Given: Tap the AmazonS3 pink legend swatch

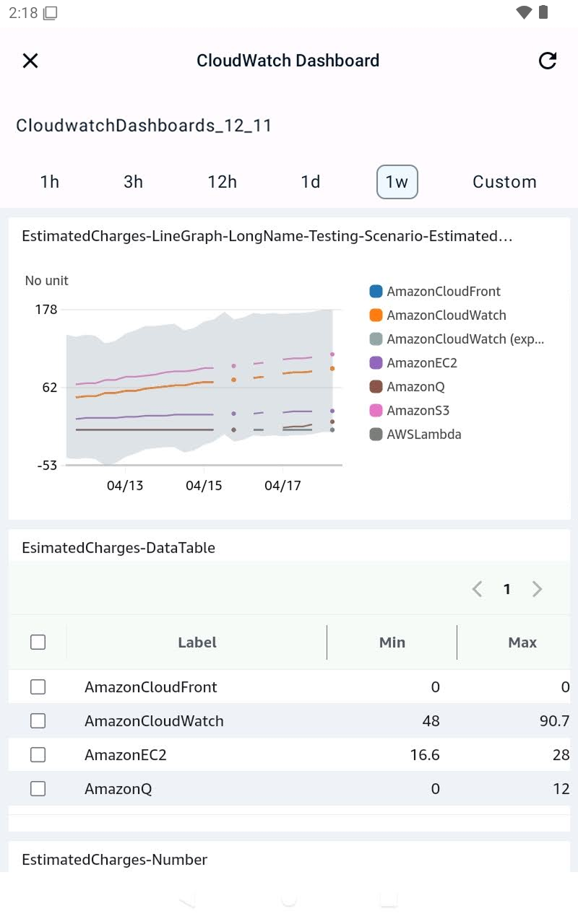Looking at the screenshot, I should (376, 411).
